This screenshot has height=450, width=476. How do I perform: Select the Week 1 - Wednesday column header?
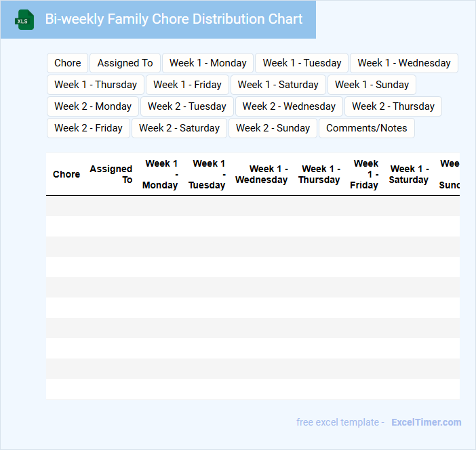coord(261,174)
